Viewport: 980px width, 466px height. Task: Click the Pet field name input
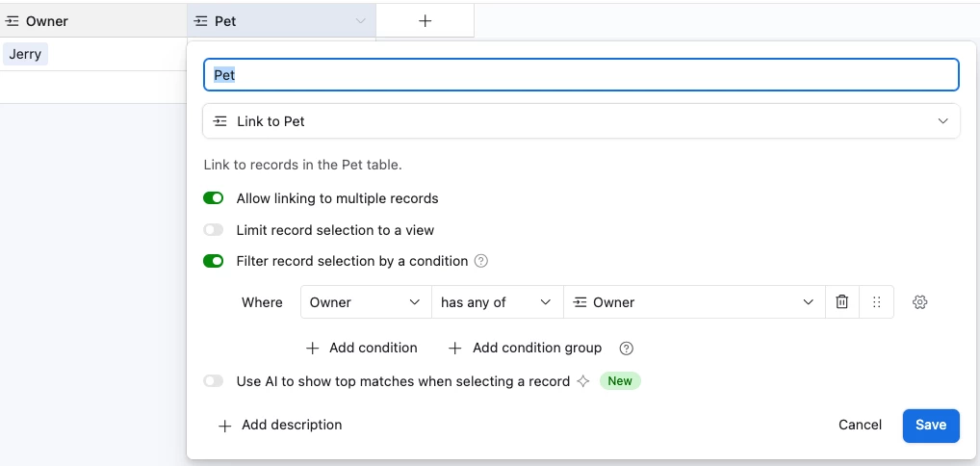[581, 75]
